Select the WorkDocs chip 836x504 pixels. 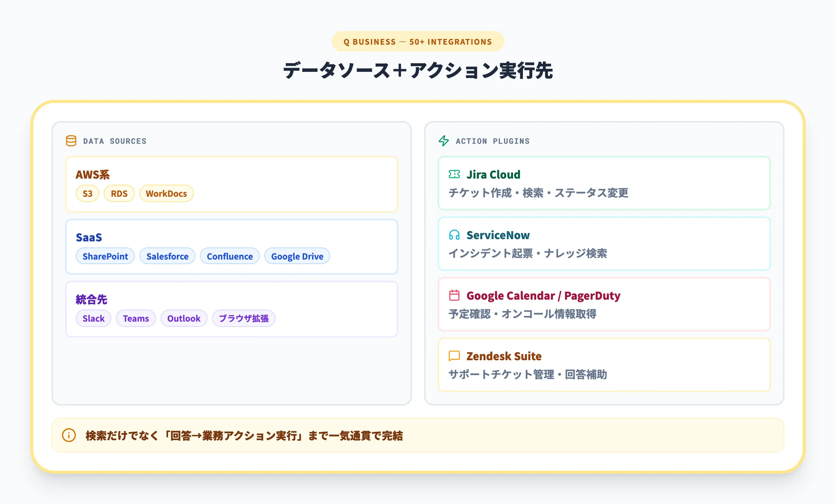click(x=166, y=193)
